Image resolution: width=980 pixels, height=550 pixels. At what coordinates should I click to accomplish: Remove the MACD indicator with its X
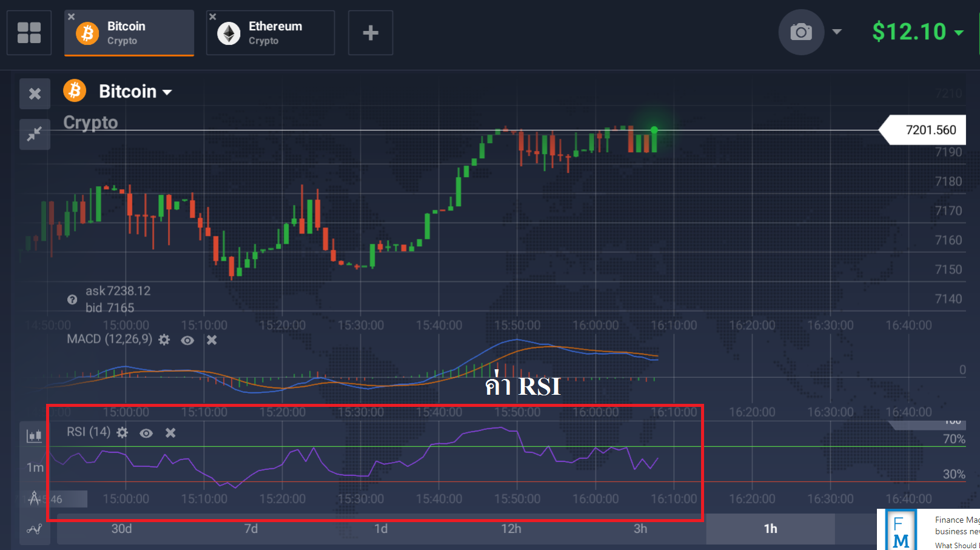pyautogui.click(x=212, y=340)
